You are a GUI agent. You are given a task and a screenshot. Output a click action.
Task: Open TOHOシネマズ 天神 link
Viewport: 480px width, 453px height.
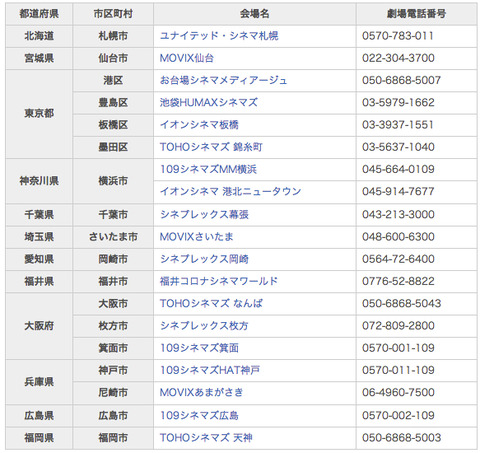206,438
